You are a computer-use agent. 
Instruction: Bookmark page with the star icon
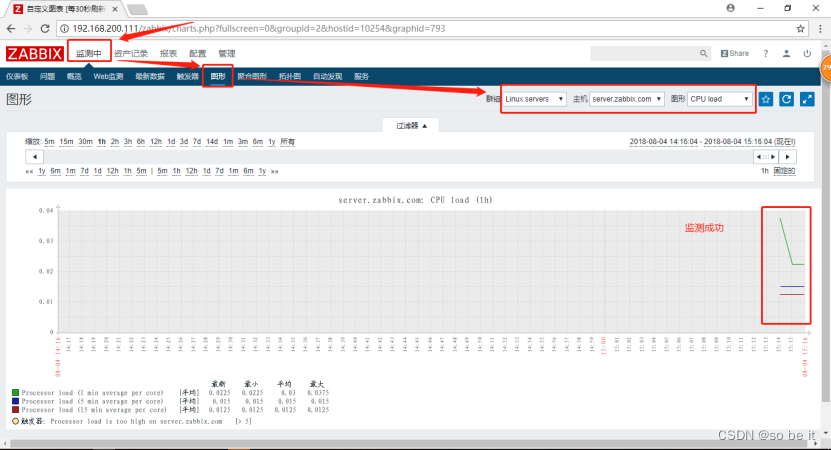[x=800, y=29]
